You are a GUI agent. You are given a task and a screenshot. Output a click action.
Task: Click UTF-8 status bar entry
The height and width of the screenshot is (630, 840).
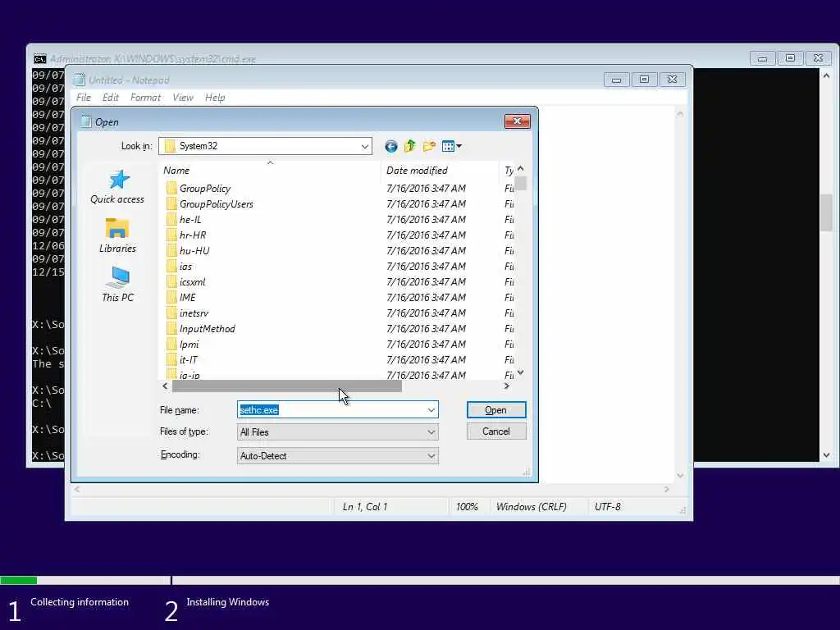[608, 507]
